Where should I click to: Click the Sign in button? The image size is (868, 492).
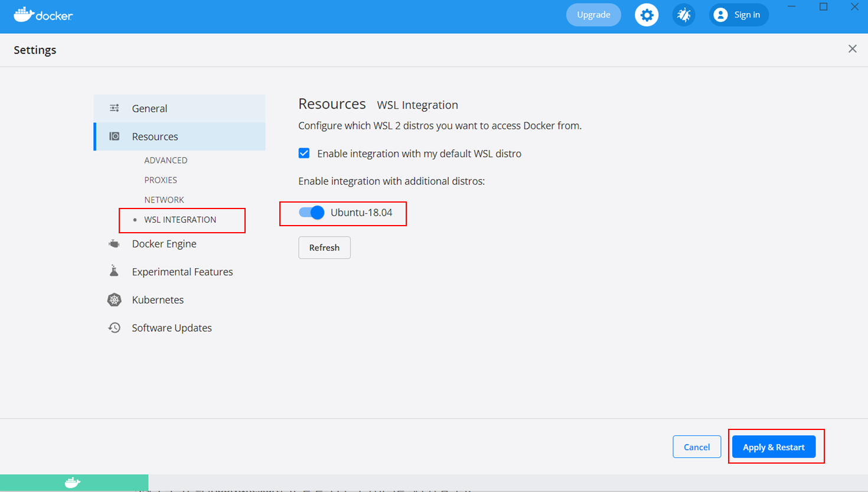click(x=739, y=15)
